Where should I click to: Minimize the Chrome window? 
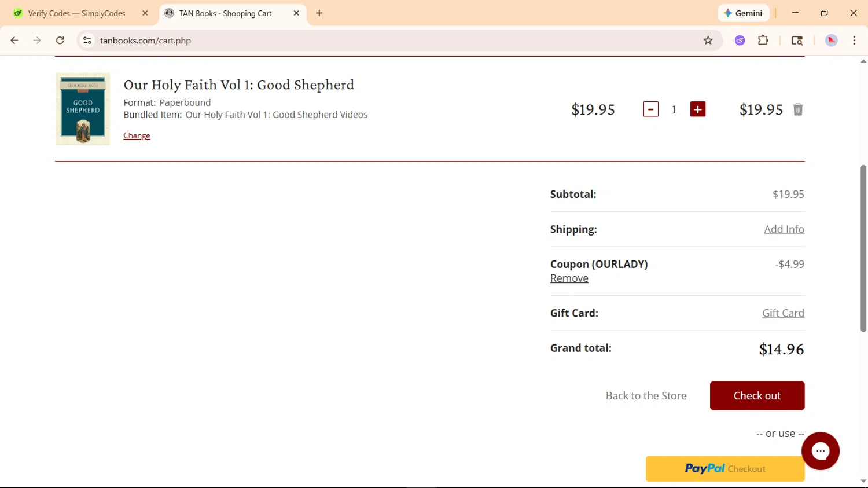(x=795, y=13)
